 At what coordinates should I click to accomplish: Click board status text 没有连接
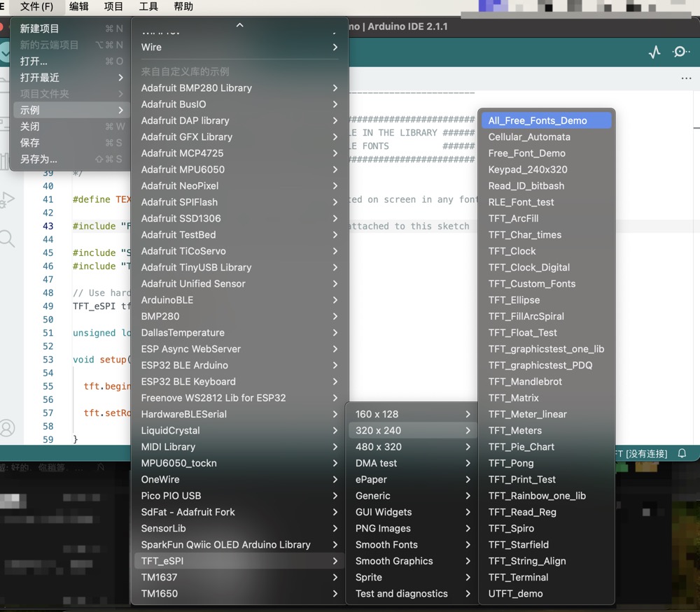(646, 454)
